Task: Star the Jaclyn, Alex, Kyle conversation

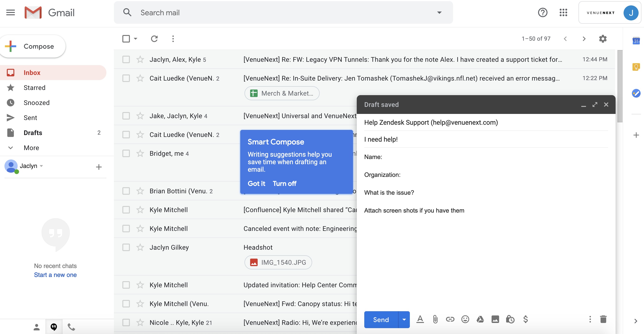Action: (x=140, y=59)
